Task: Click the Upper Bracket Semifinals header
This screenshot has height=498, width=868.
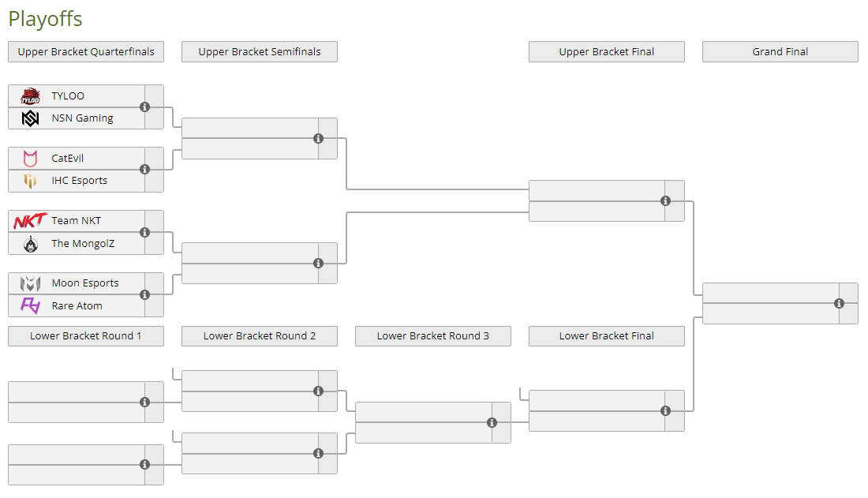Action: pos(260,51)
